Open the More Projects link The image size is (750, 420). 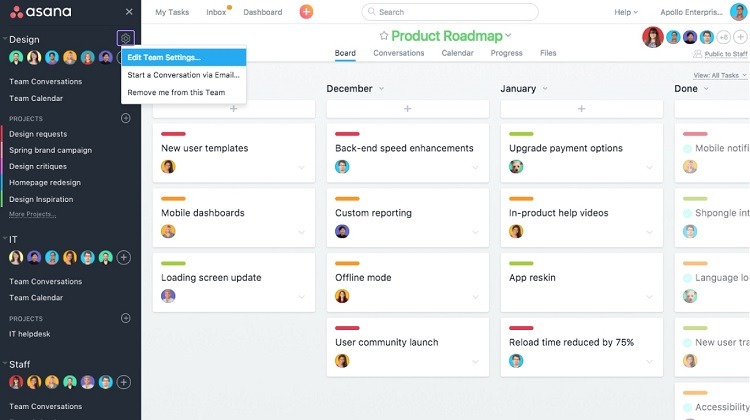tap(32, 214)
